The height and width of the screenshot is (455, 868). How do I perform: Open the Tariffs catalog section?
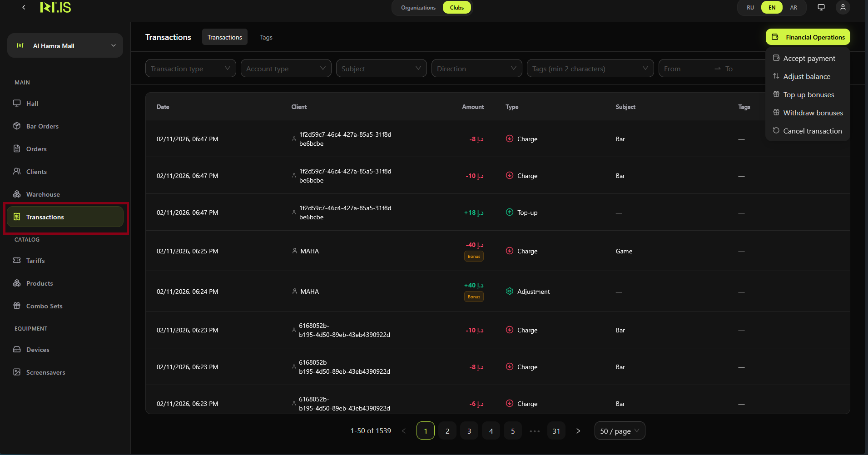pyautogui.click(x=35, y=260)
